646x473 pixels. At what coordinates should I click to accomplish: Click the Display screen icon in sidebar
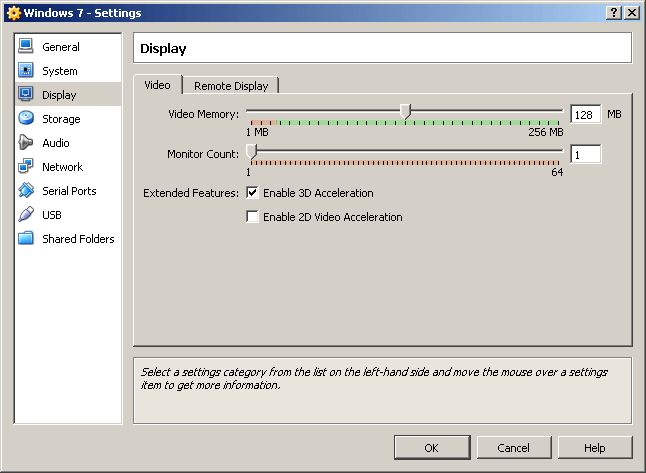[26, 94]
